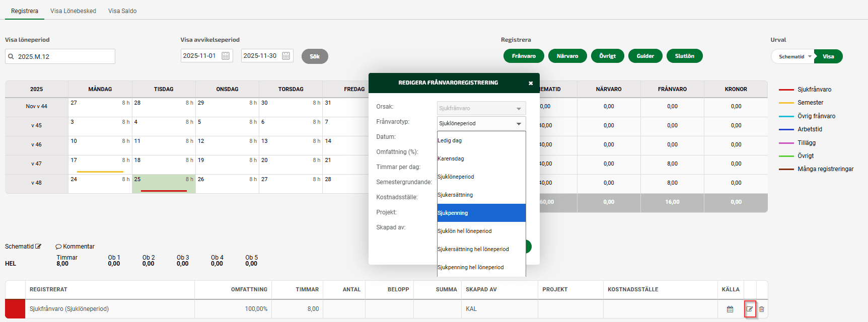This screenshot has width=868, height=322.
Task: Expand the Frånvarotyp dropdown arrow
Action: point(519,124)
